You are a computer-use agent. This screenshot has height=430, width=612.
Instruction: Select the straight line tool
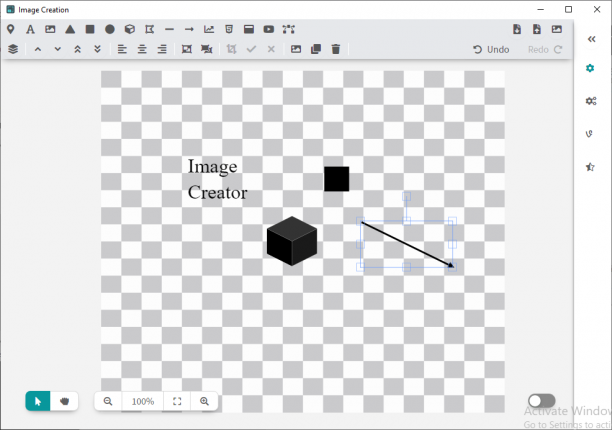(169, 29)
